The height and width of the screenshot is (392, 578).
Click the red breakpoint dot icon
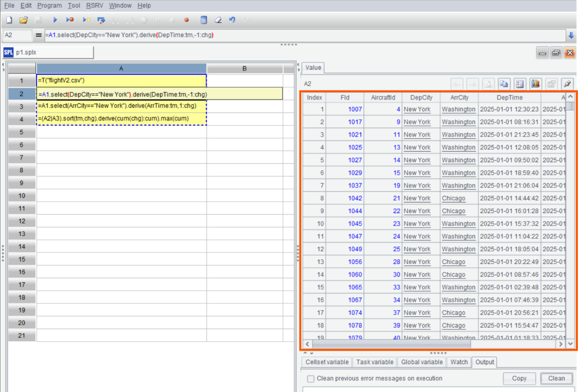[x=187, y=20]
